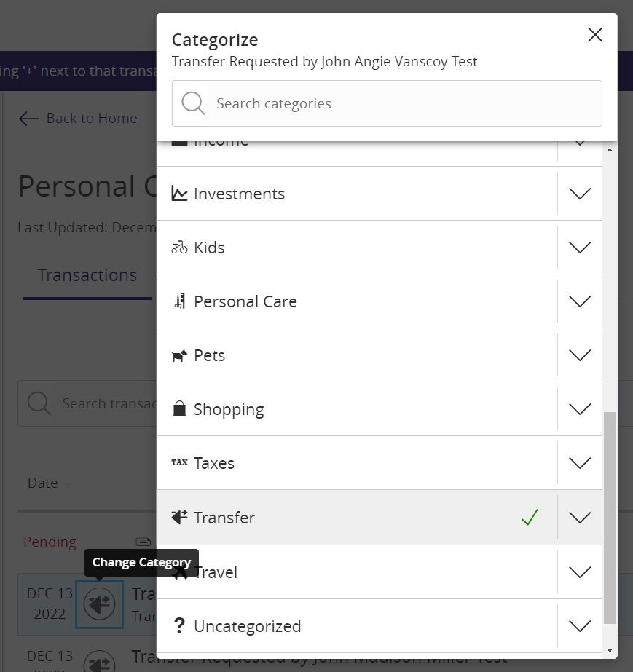
Task: Expand the Pets subcategories chevron
Action: (x=580, y=355)
